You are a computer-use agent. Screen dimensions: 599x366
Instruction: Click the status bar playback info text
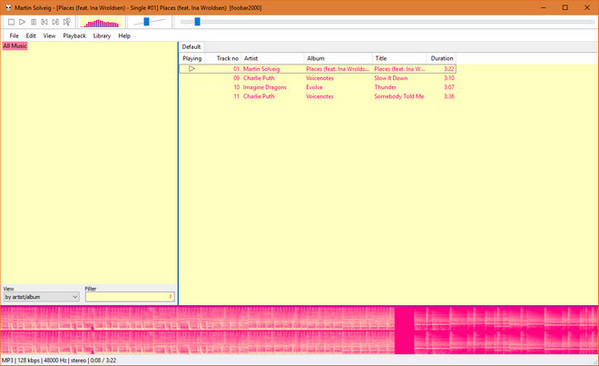pos(59,360)
